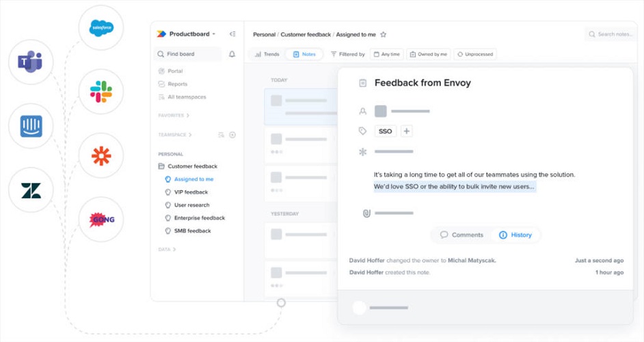Click the Intercom integration icon
Screen dimensions: 644x342
31,127
